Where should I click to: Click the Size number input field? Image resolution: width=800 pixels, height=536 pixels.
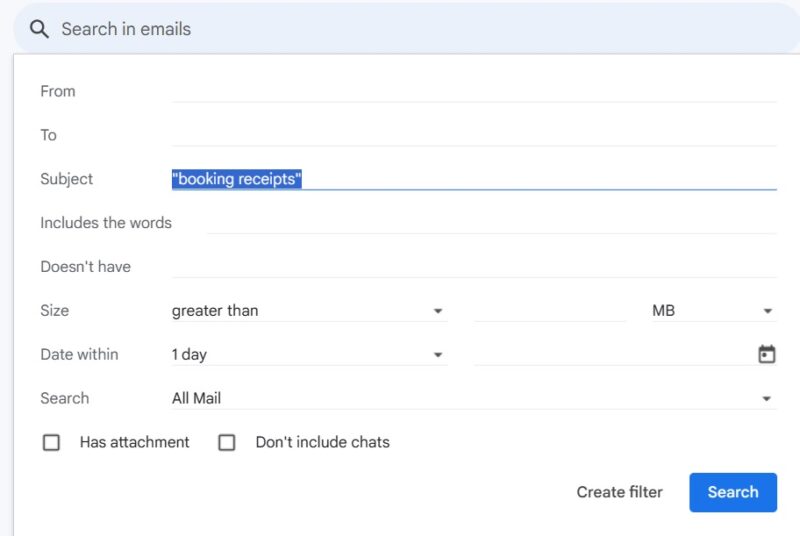[x=550, y=311]
